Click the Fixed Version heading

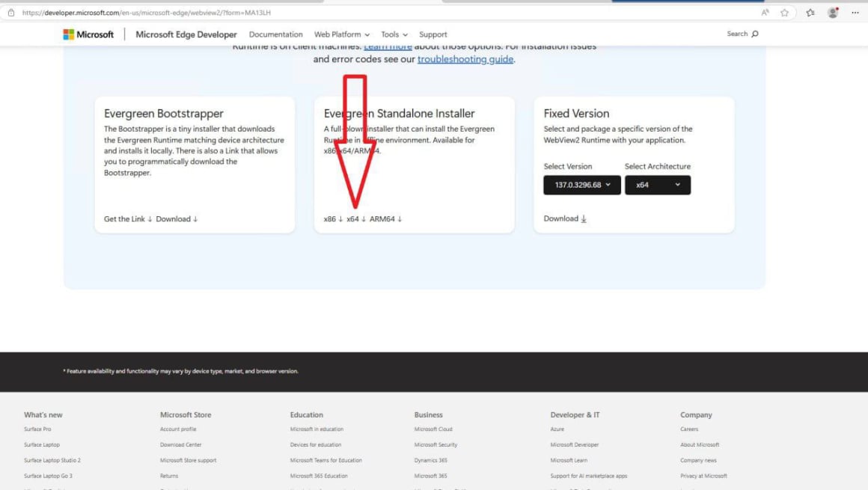point(576,114)
